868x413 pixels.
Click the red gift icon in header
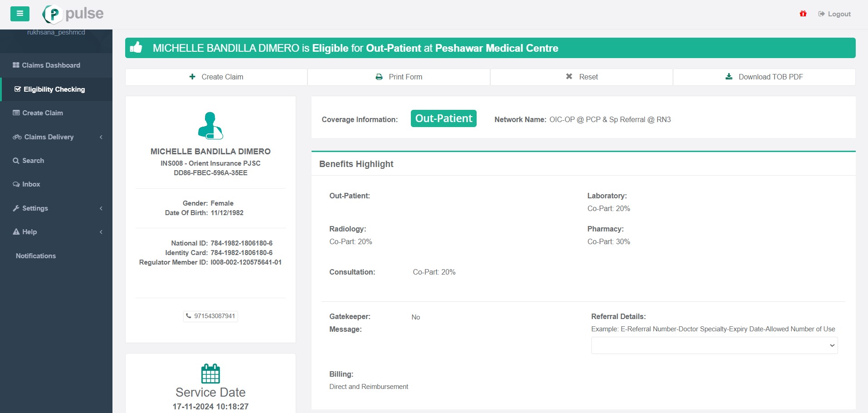[803, 14]
